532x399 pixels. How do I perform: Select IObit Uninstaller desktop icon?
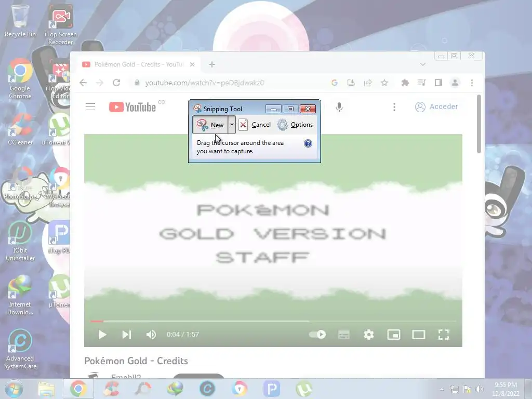20,241
